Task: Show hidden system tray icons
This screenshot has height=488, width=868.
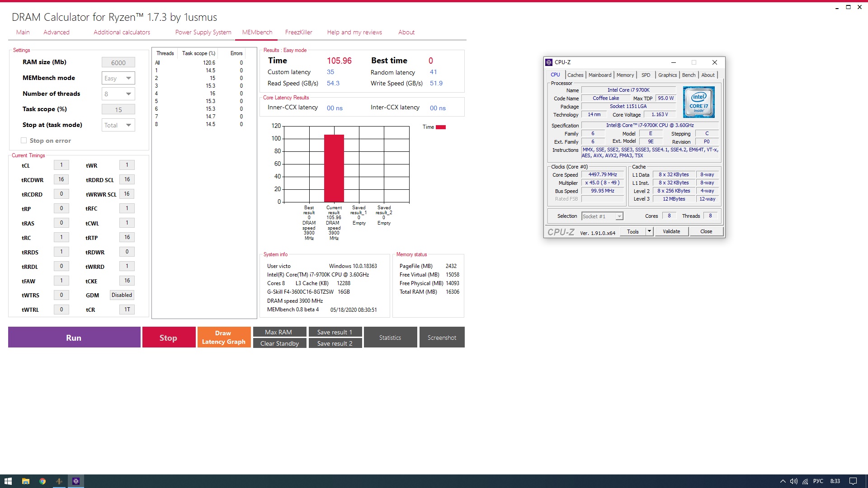Action: [783, 481]
